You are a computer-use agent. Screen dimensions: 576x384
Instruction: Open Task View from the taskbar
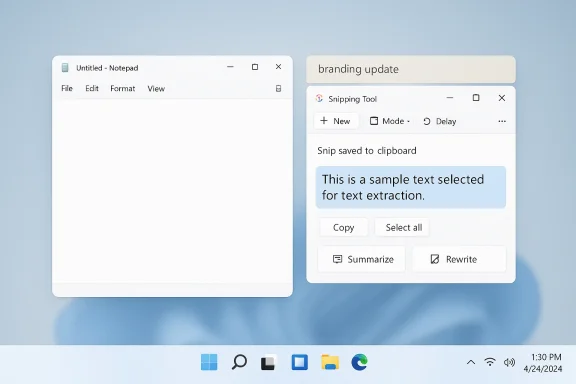269,362
